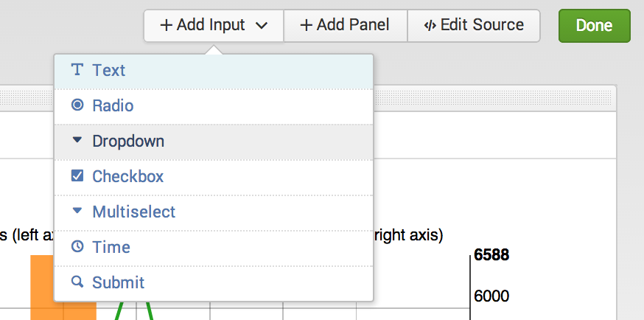Click the Text input type icon
The height and width of the screenshot is (320, 644).
click(77, 70)
